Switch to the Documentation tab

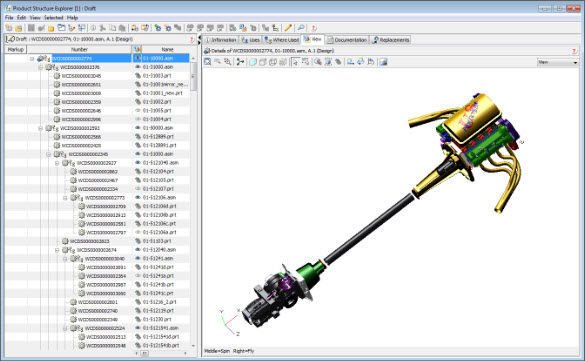(x=347, y=40)
